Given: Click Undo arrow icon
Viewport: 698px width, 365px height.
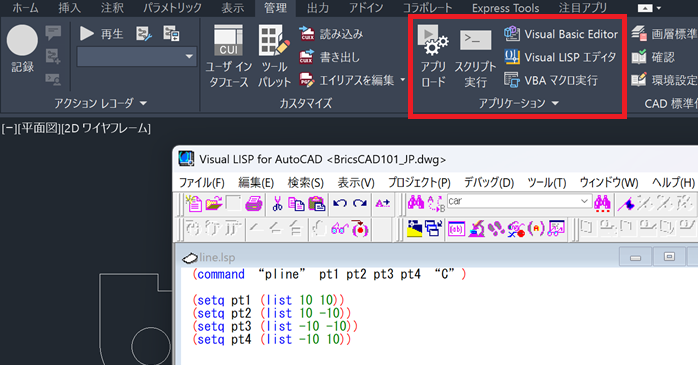Looking at the screenshot, I should click(x=340, y=203).
